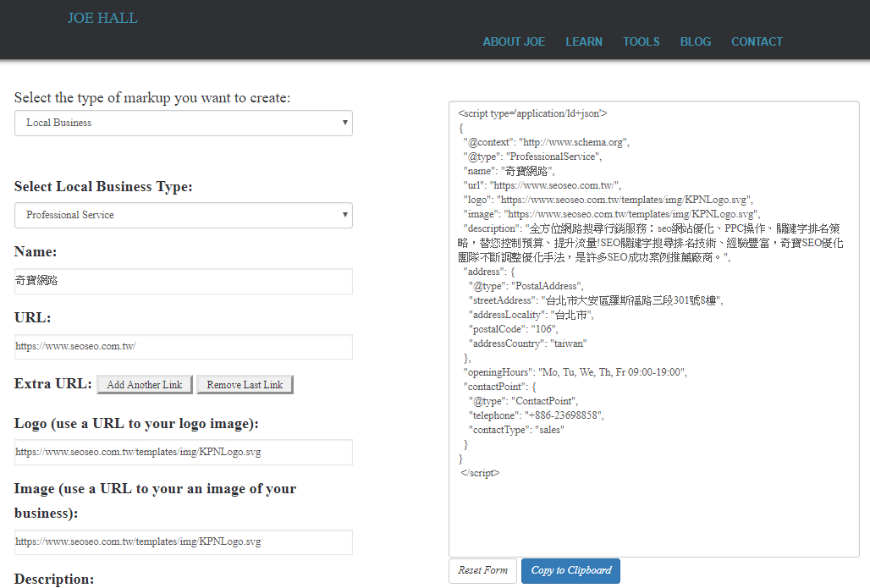Visit the BLOG menu item

[x=695, y=41]
